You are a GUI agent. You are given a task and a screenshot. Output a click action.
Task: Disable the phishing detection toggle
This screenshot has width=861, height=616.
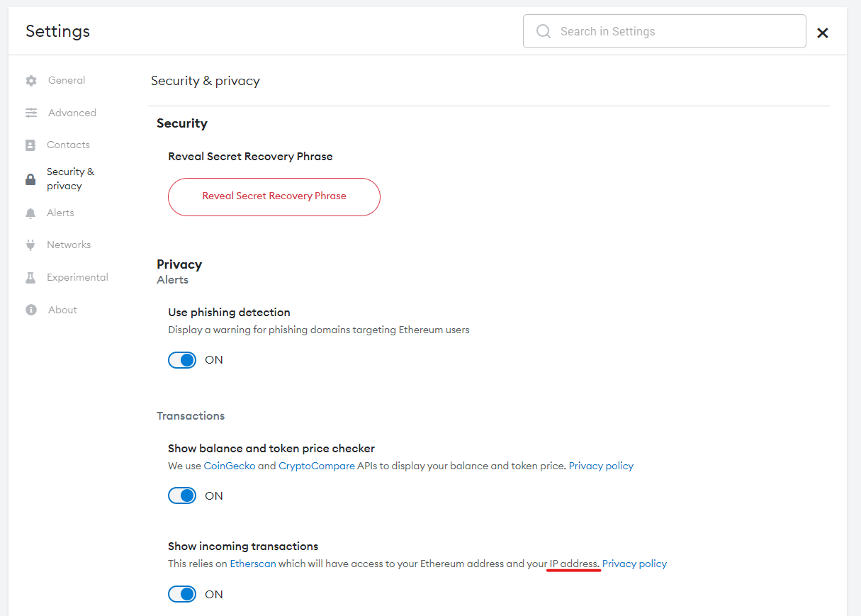click(182, 359)
